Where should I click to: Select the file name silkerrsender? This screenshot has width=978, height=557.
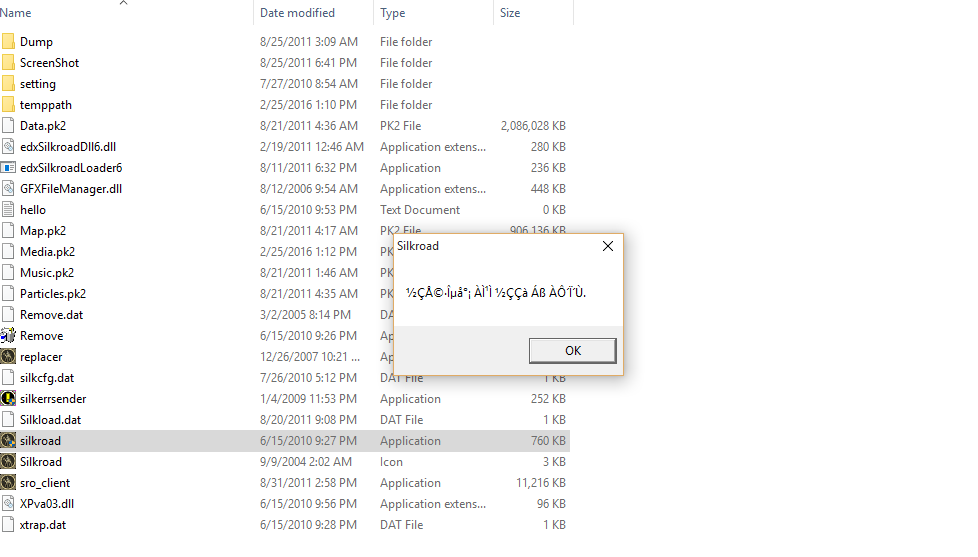(53, 399)
